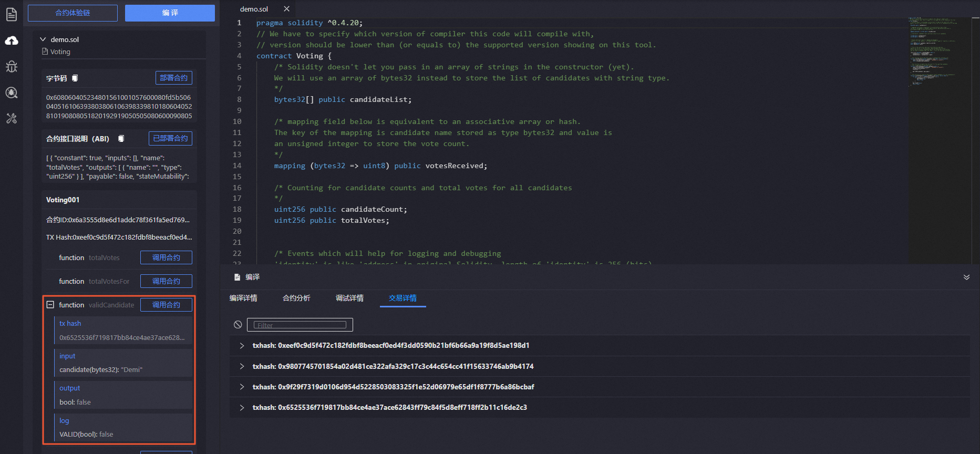Viewport: 980px width, 454px height.
Task: Expand the txhash 0x9807745701 transaction row
Action: pos(242,366)
